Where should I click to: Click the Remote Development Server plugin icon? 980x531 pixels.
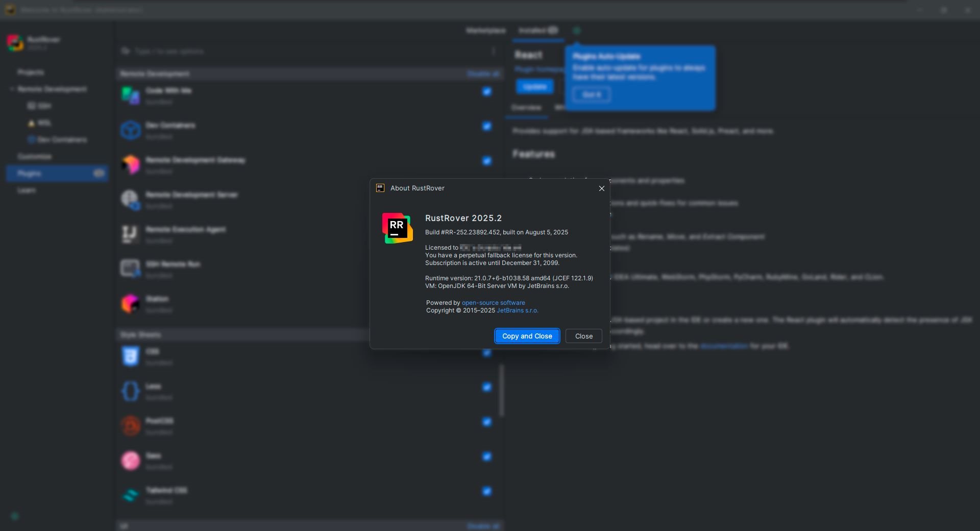pos(130,200)
